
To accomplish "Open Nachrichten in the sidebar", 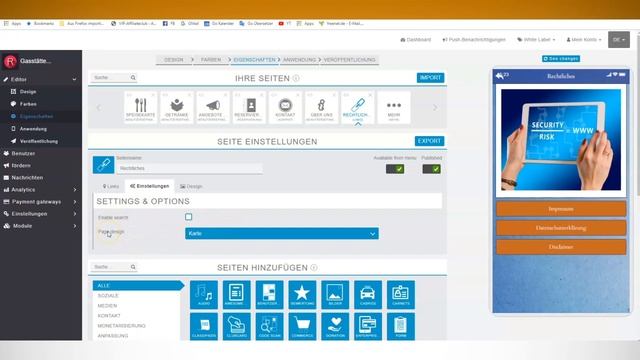I will [x=27, y=178].
